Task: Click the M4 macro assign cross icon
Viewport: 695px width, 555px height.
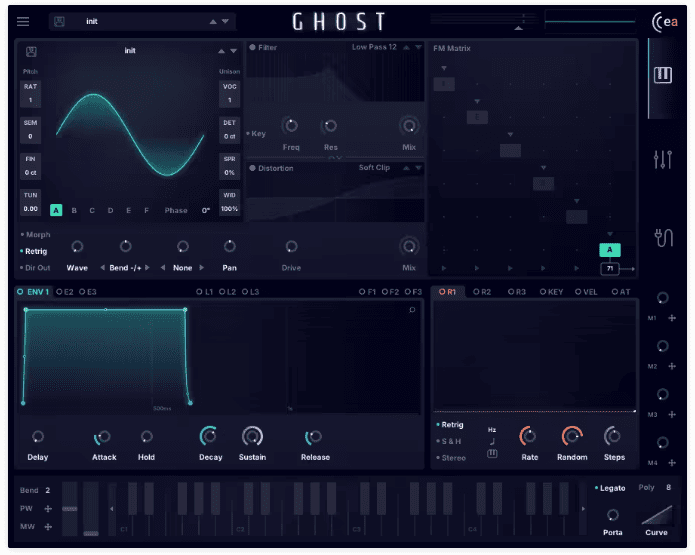Action: (672, 463)
